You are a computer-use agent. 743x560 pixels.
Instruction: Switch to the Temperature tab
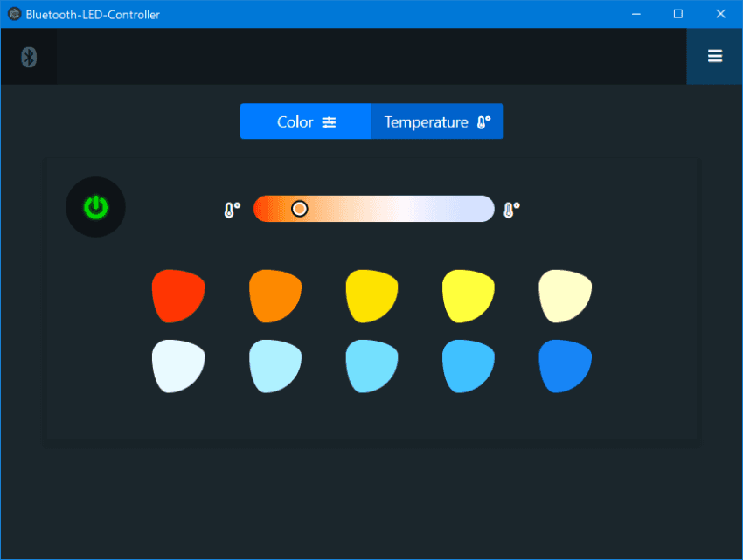pos(433,121)
